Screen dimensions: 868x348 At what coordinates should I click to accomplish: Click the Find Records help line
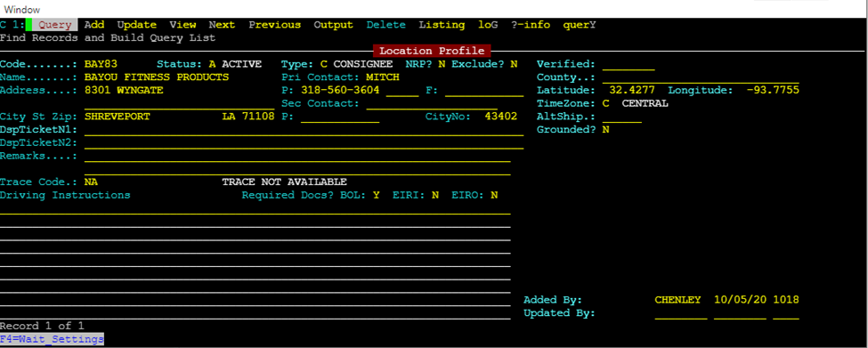pos(108,38)
